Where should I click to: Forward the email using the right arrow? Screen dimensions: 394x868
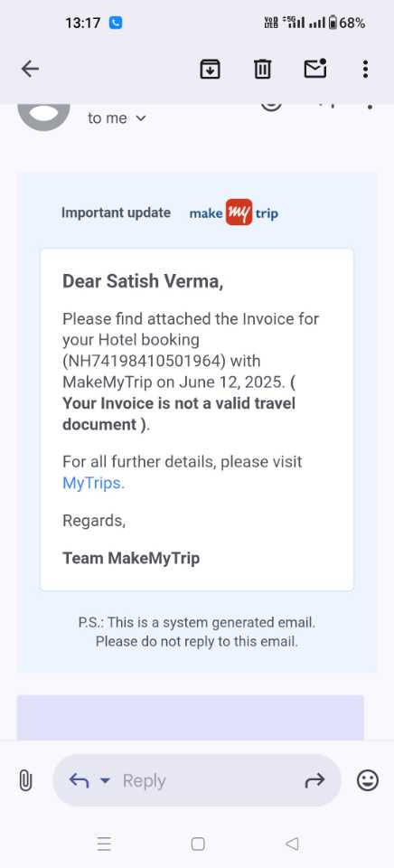click(314, 780)
